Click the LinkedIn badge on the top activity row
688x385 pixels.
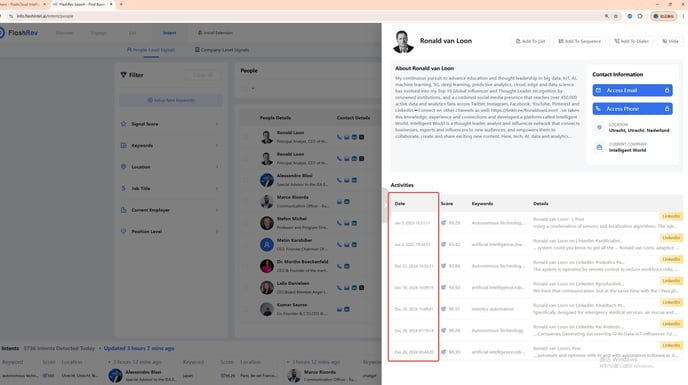click(x=671, y=216)
